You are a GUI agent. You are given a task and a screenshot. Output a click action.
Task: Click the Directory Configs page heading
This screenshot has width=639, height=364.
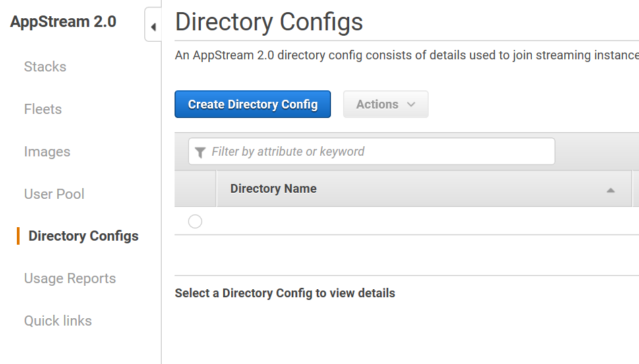click(x=269, y=22)
